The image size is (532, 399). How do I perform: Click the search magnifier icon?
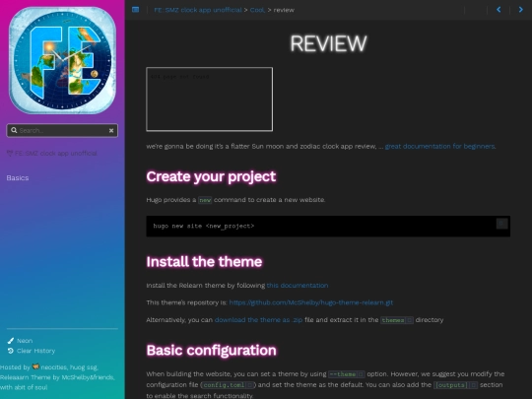[x=14, y=130]
